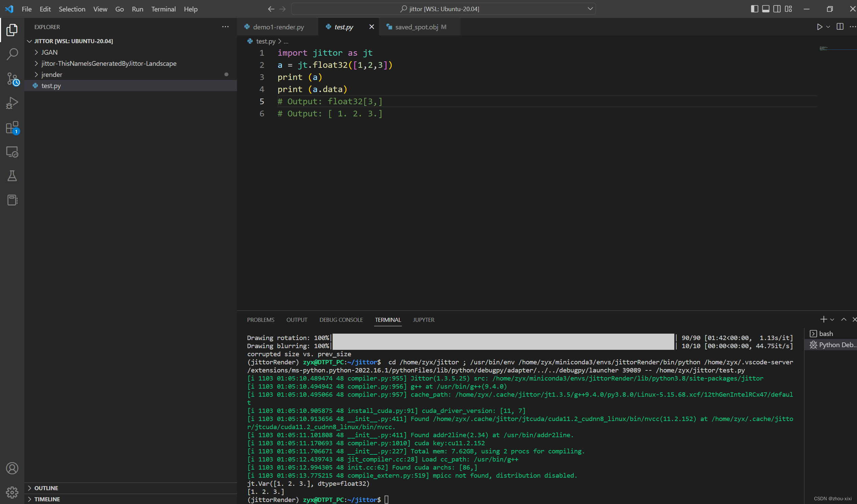
Task: Toggle the secondary side bar
Action: click(777, 9)
